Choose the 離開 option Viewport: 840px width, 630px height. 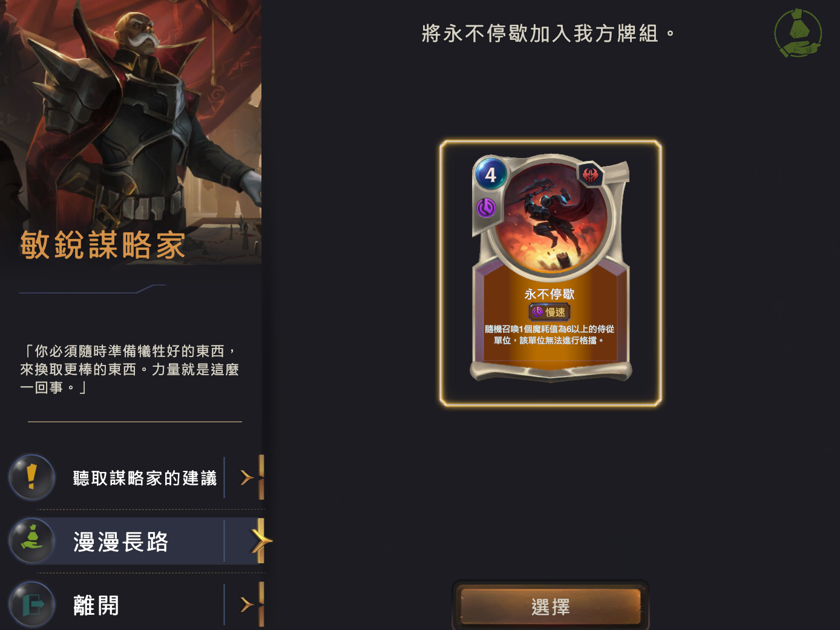(136, 604)
